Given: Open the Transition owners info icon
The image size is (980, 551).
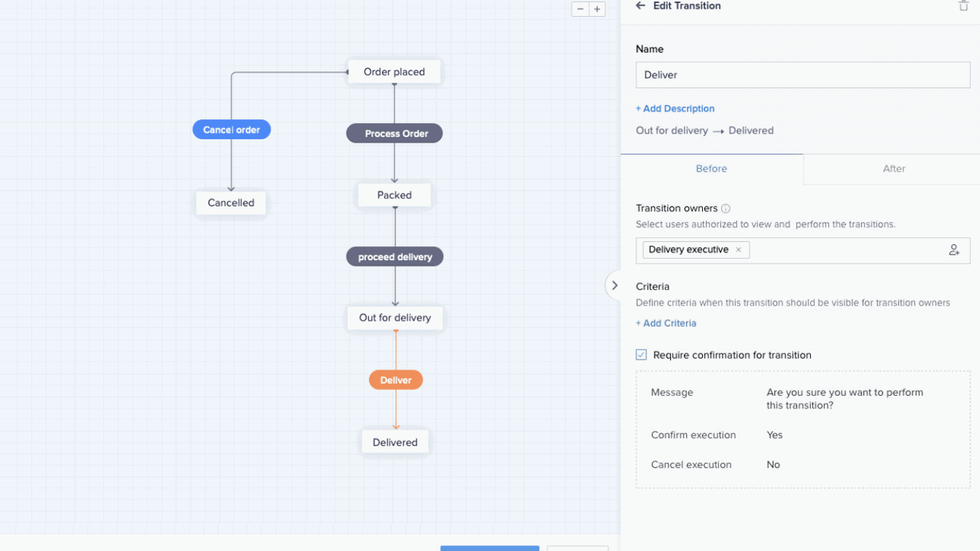Looking at the screenshot, I should click(x=726, y=208).
